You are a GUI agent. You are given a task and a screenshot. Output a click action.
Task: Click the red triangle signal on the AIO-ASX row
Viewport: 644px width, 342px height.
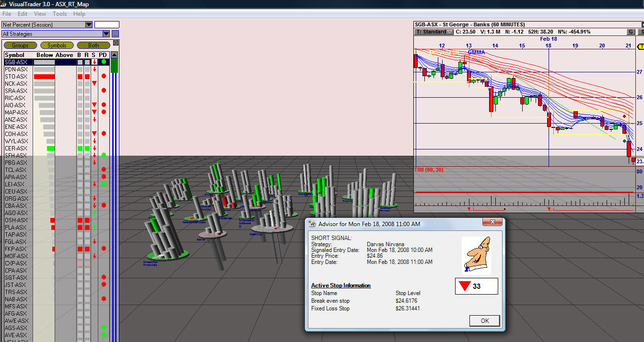tap(94, 105)
